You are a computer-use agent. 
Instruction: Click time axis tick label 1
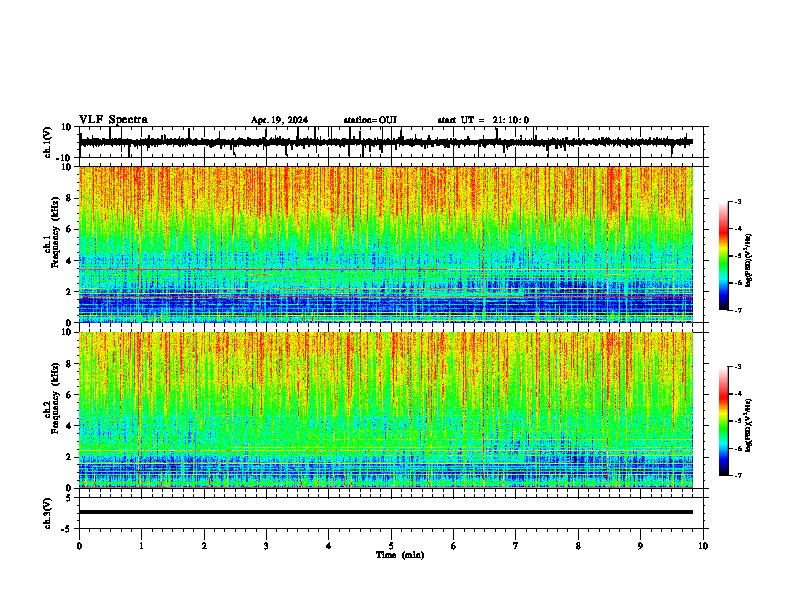[141, 546]
